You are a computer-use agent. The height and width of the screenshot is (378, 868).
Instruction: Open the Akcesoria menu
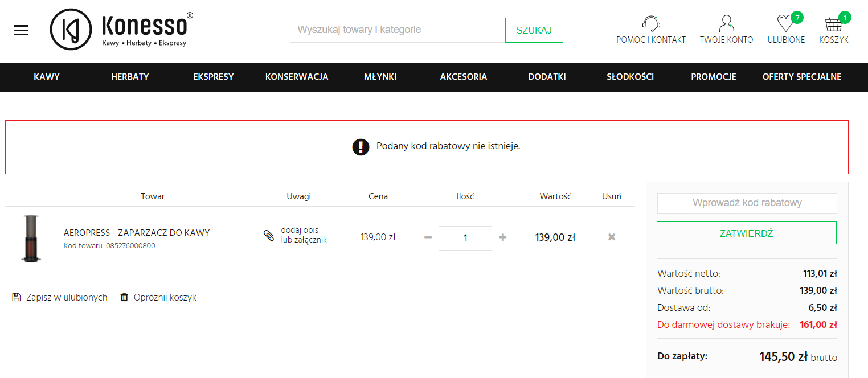pos(464,77)
